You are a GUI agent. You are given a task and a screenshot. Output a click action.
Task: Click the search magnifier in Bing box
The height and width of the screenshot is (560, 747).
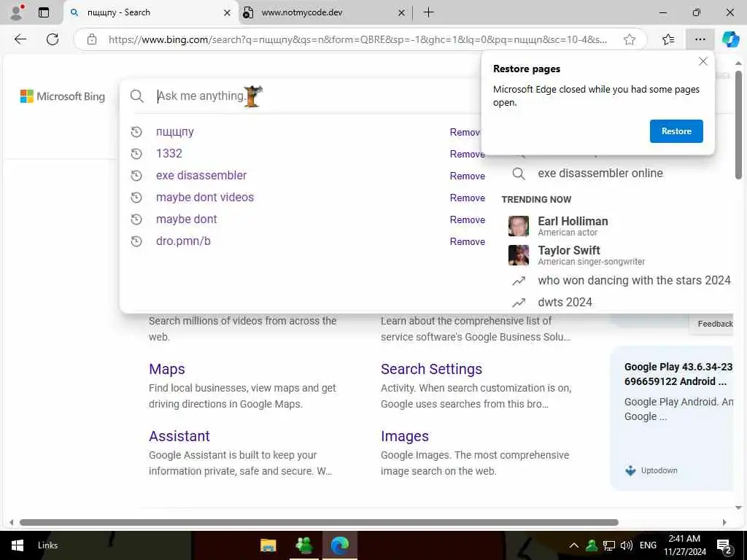[136, 96]
